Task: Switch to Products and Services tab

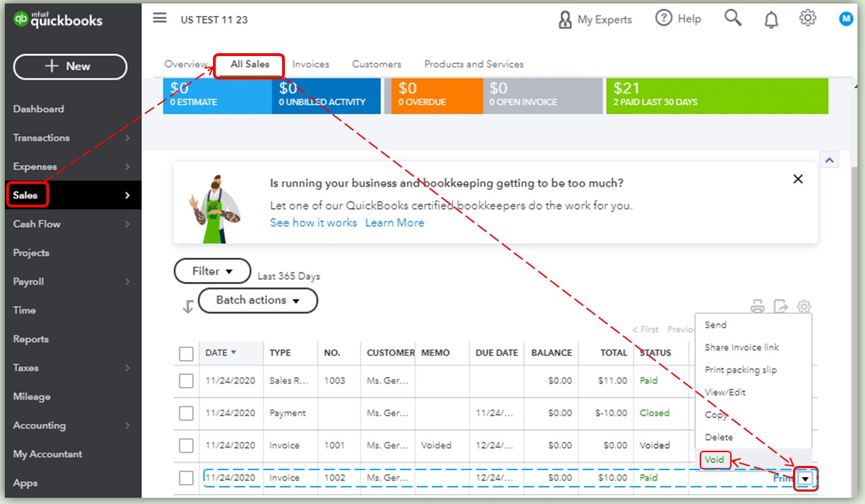Action: (474, 64)
